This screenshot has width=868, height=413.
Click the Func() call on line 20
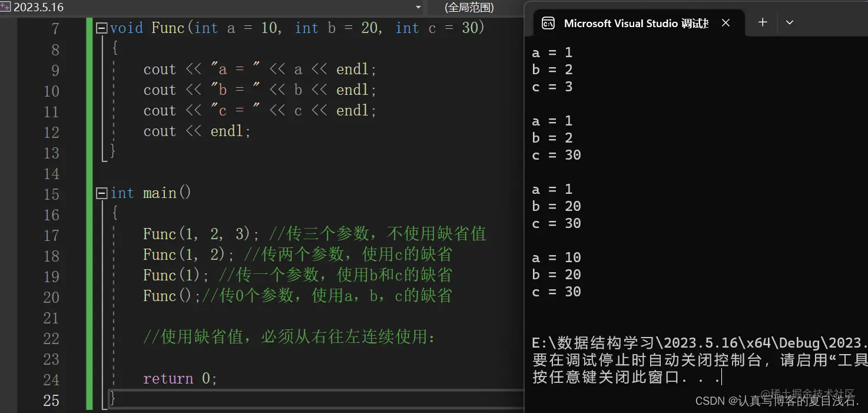[x=172, y=296]
